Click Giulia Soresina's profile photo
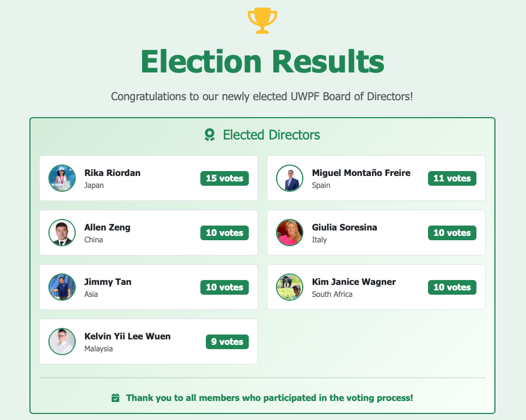The height and width of the screenshot is (420, 526). pyautogui.click(x=290, y=233)
